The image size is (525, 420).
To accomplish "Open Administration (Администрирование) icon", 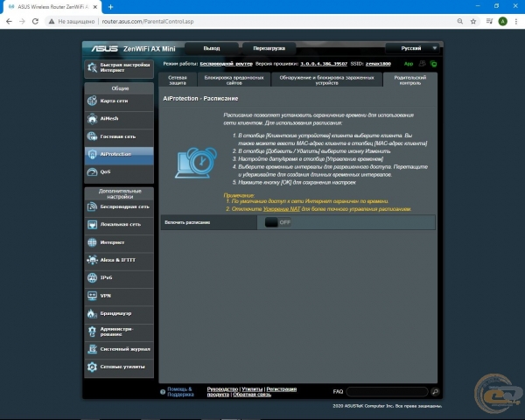I will [92, 332].
